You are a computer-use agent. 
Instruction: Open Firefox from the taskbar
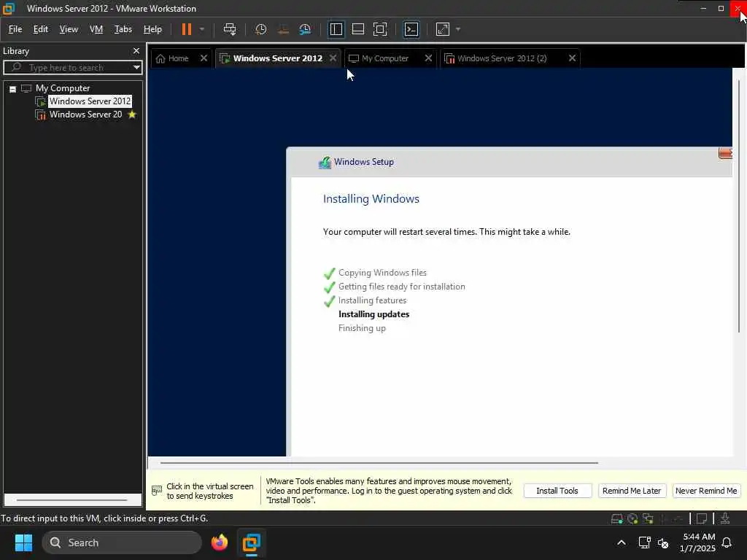220,542
